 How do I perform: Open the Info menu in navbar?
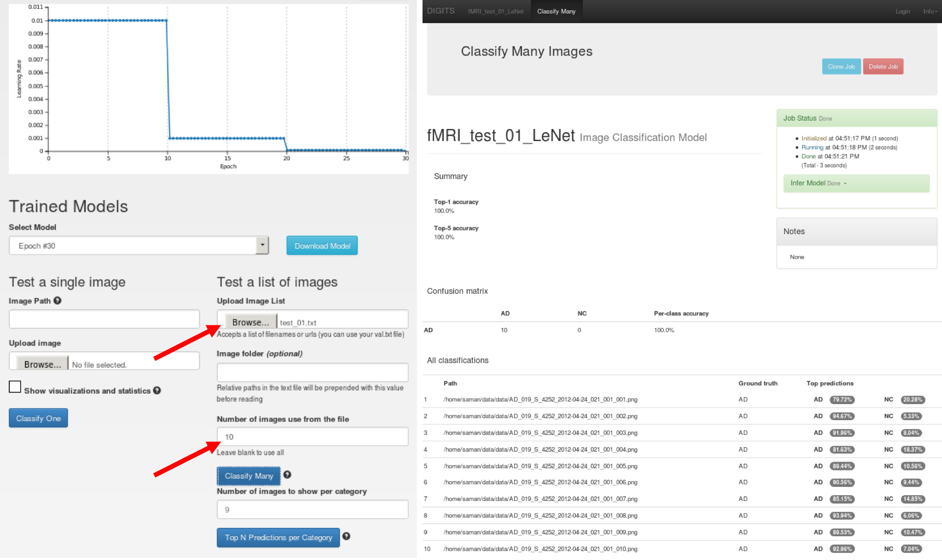click(x=930, y=11)
